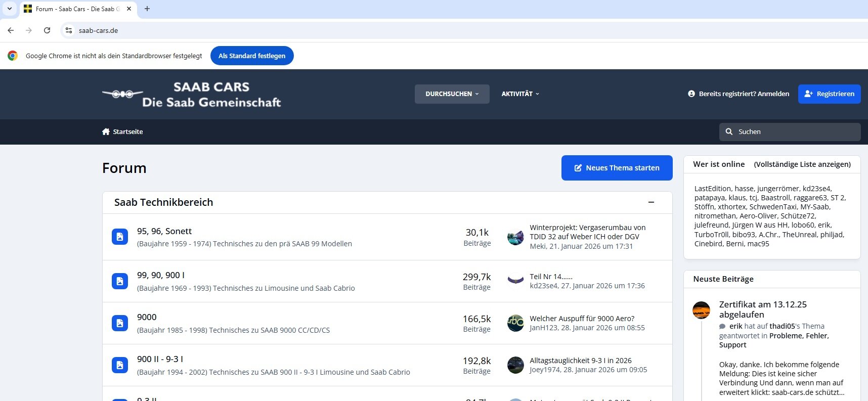The height and width of the screenshot is (401, 868).
Task: Open JanH123's avatar on the 9000 Aero post
Action: point(515,323)
